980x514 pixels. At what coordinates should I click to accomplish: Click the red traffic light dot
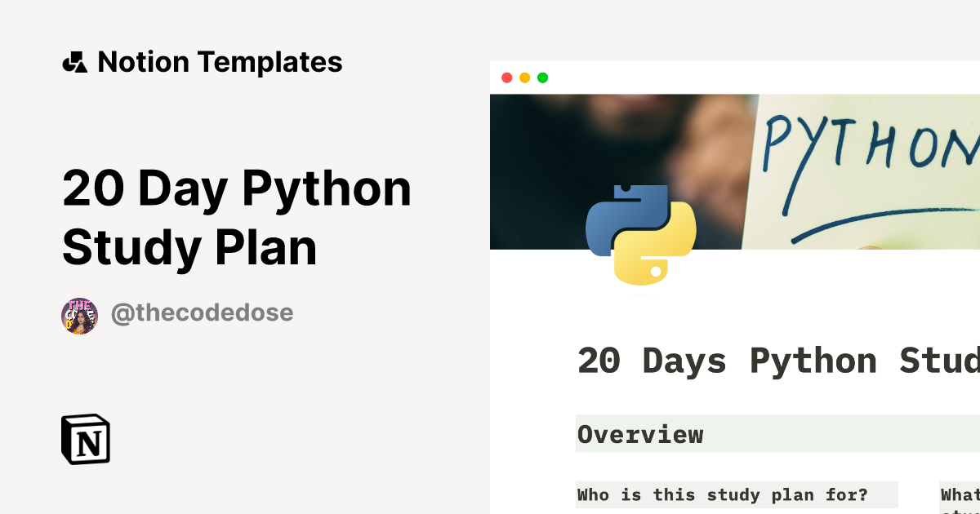pos(508,78)
